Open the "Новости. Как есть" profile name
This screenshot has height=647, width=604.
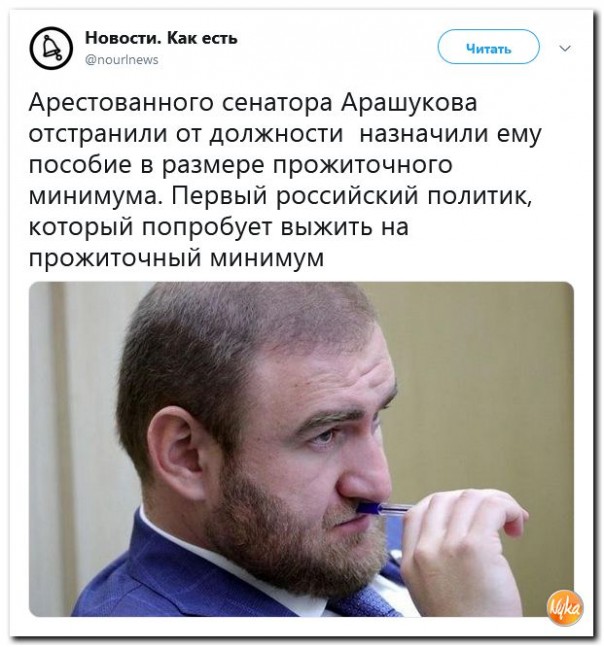tap(161, 38)
